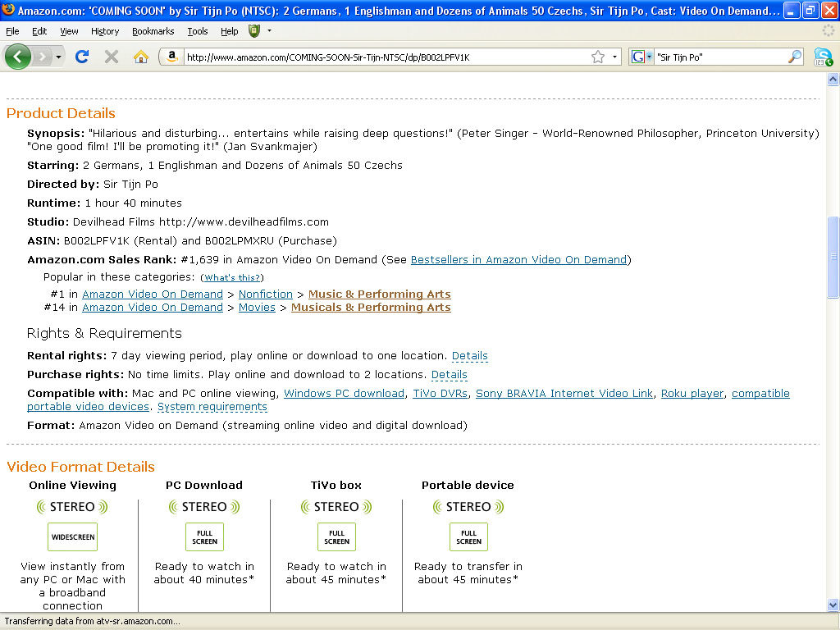Click the "Transferring data from atv-sr.amazon.com" status text
This screenshot has width=840, height=630.
click(92, 622)
